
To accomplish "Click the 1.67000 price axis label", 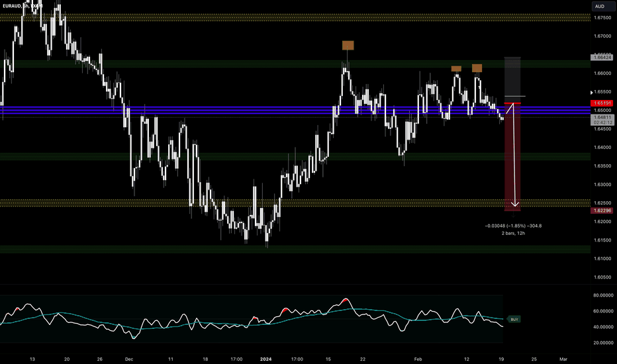I will [x=602, y=36].
